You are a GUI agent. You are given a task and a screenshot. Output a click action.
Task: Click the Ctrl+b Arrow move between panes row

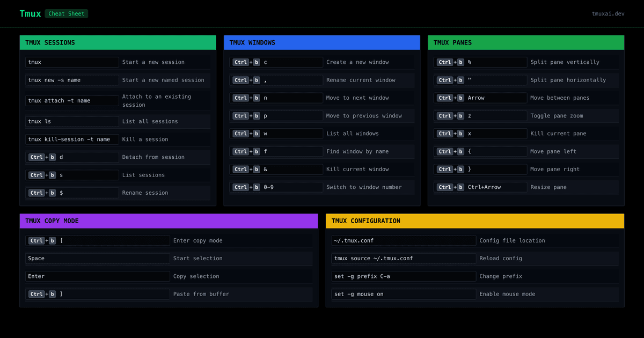pyautogui.click(x=480, y=98)
